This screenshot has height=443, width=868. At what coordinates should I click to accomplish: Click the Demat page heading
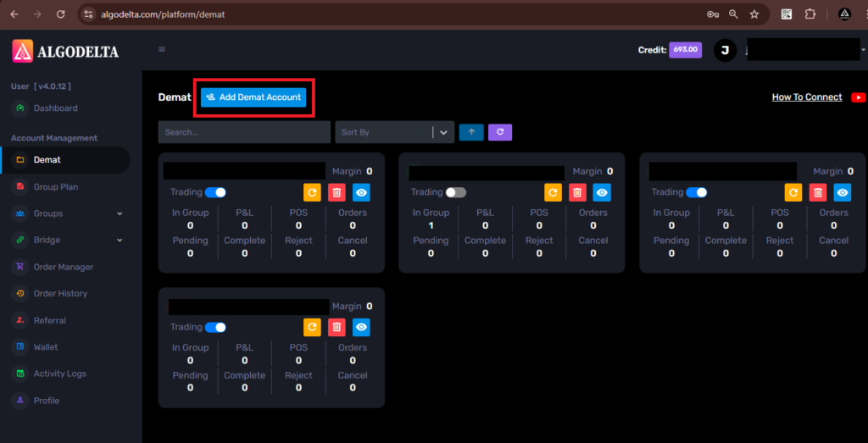175,97
